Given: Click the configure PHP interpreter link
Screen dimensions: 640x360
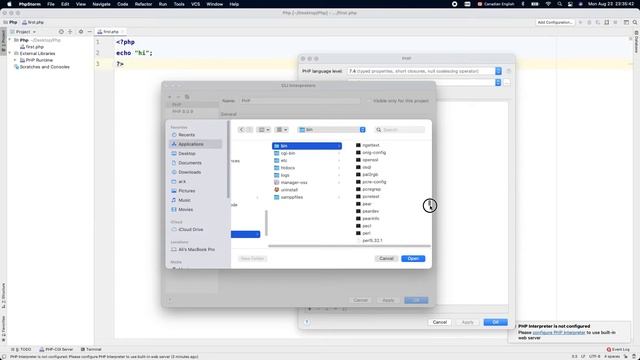Looking at the screenshot, I should point(559,333).
